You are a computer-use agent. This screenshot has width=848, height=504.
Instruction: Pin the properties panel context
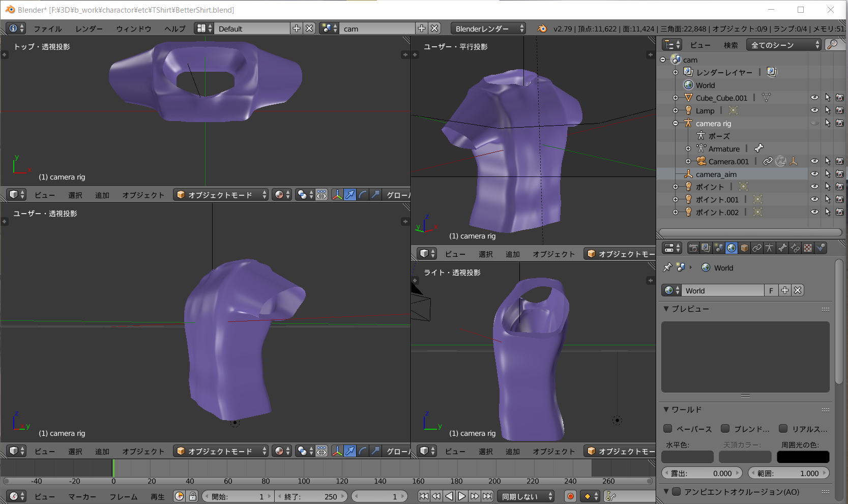click(x=667, y=268)
